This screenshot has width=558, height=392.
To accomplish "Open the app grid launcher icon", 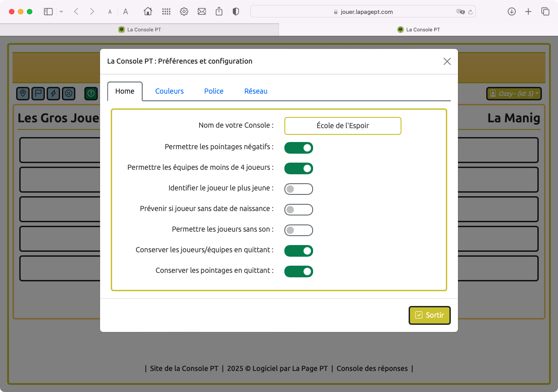I will pos(166,12).
